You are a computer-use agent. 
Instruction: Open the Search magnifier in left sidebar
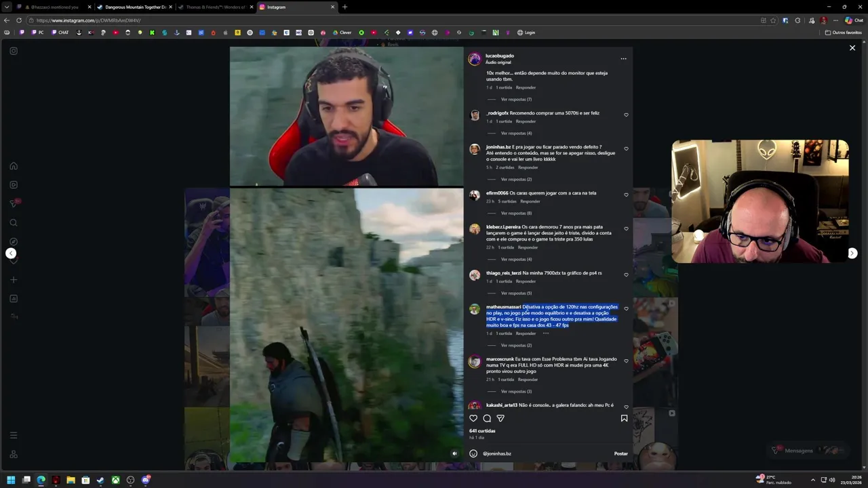tap(13, 222)
